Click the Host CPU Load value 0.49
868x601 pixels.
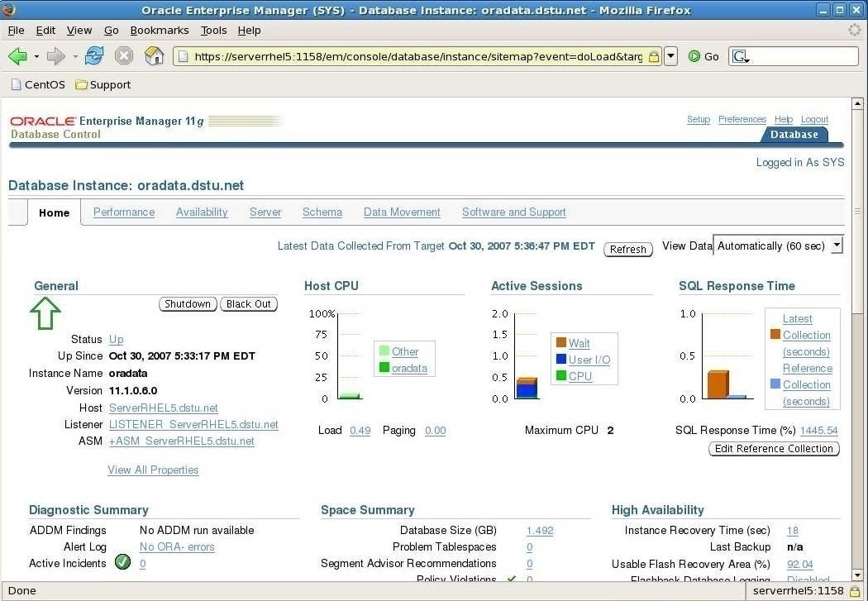360,431
